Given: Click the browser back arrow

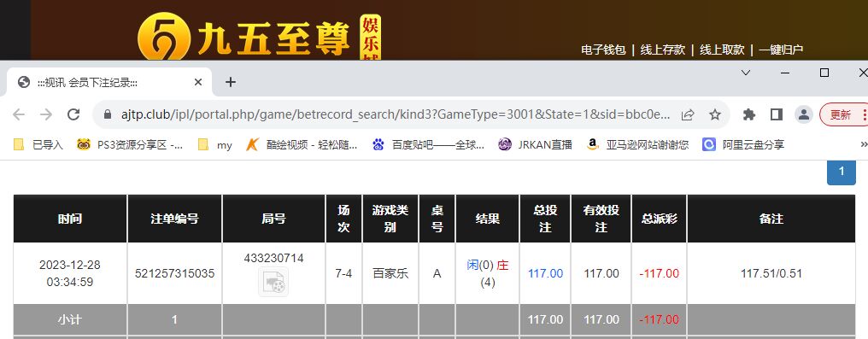Looking at the screenshot, I should (19, 114).
